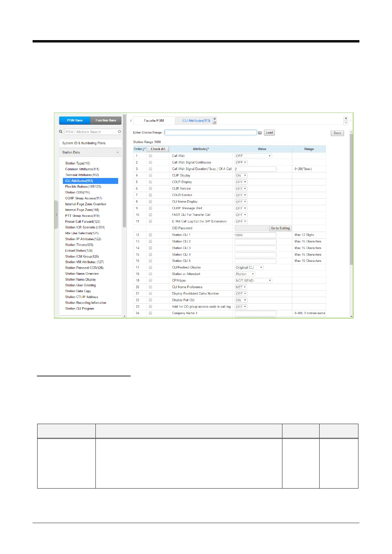Image resolution: width=392 pixels, height=554 pixels.
Task: Tick the Call Wait checkbox
Action: coord(150,156)
